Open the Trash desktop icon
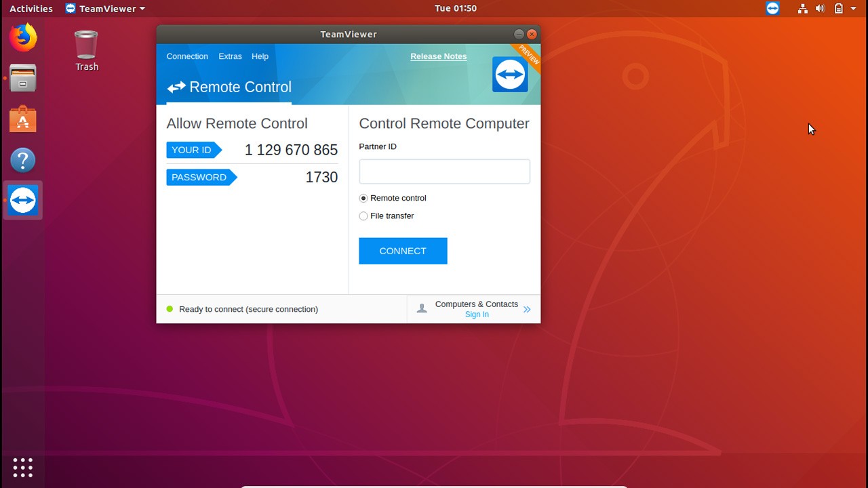Image resolution: width=868 pixels, height=488 pixels. 86,50
